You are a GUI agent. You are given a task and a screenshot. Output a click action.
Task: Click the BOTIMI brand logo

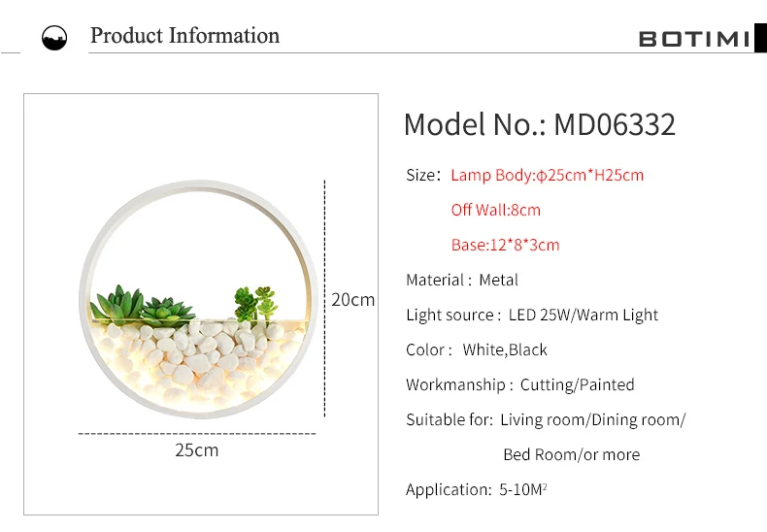[694, 39]
